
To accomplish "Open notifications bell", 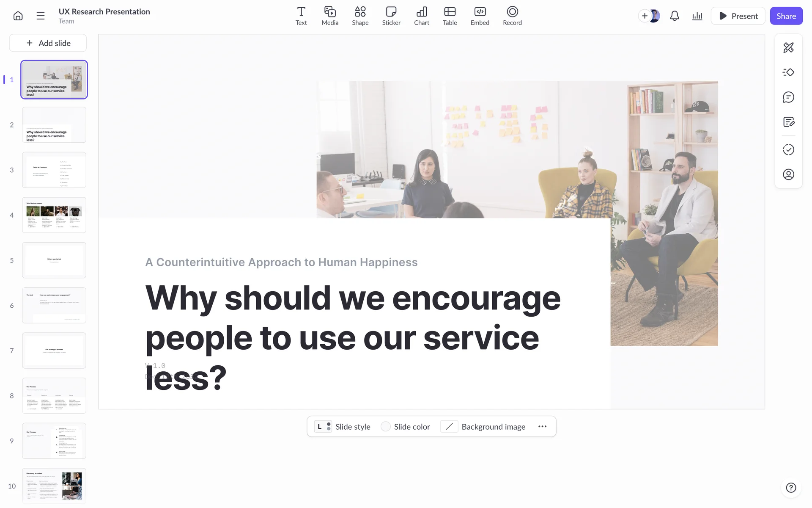I will click(675, 16).
